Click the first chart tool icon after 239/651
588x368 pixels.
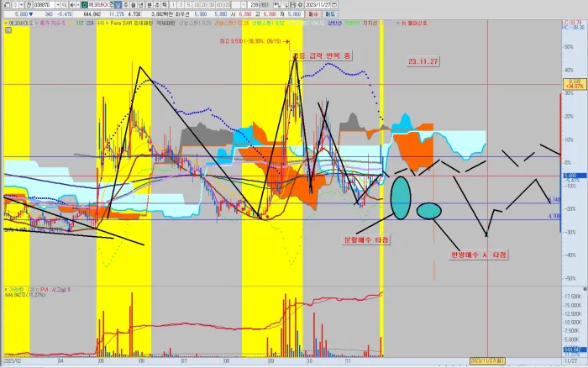click(276, 5)
